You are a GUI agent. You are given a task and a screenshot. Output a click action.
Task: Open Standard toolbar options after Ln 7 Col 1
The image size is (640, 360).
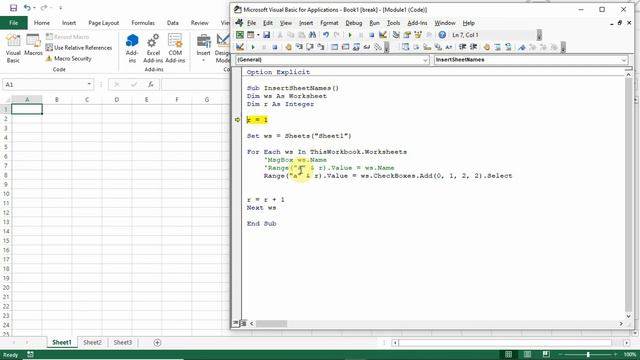pos(539,36)
